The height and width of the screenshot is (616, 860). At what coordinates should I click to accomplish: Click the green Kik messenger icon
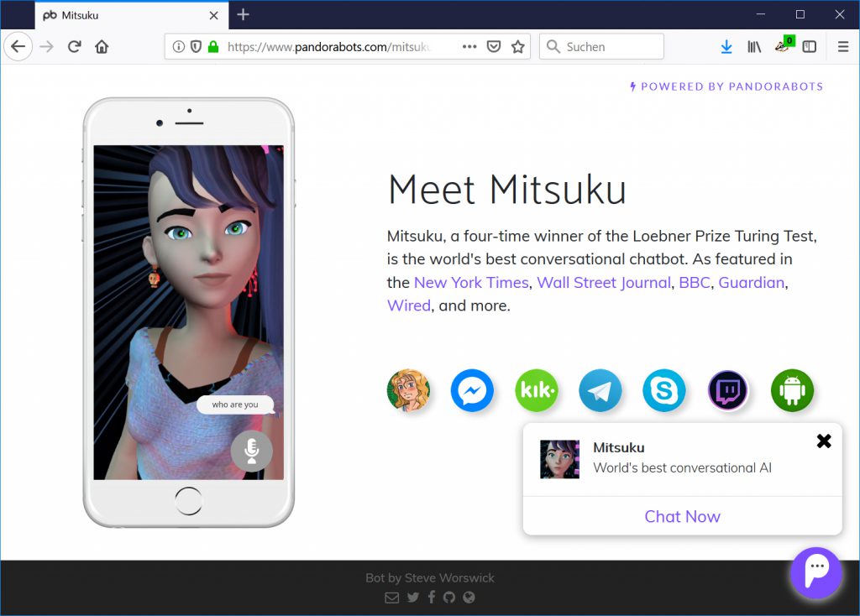point(536,390)
